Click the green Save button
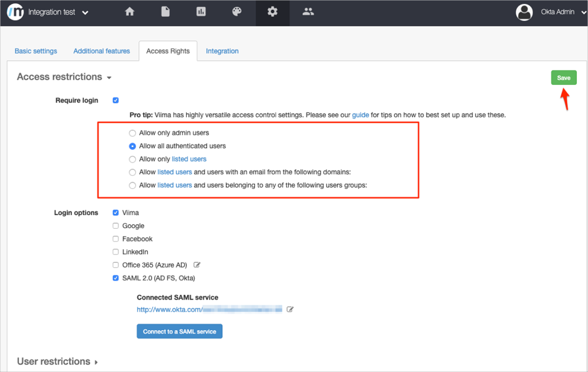This screenshot has height=372, width=588. pyautogui.click(x=563, y=78)
